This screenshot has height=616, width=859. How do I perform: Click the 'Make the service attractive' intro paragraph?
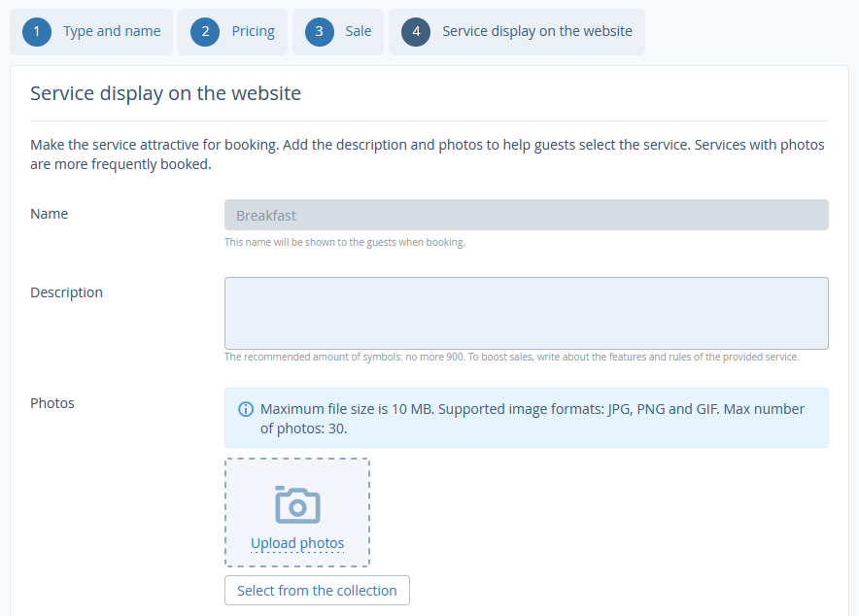pos(428,154)
